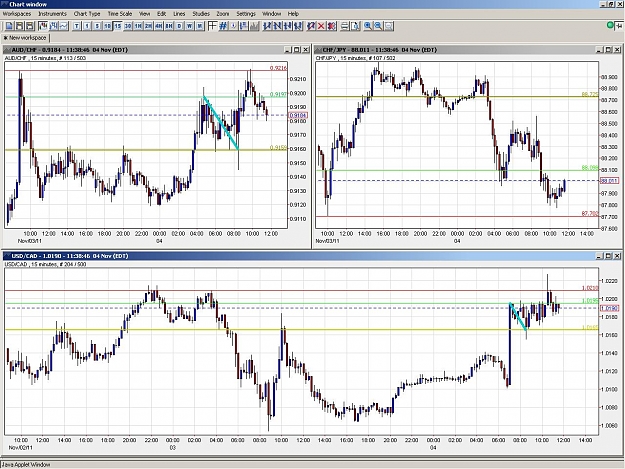
Task: Switch to candlestick chart type
Action: [43, 26]
